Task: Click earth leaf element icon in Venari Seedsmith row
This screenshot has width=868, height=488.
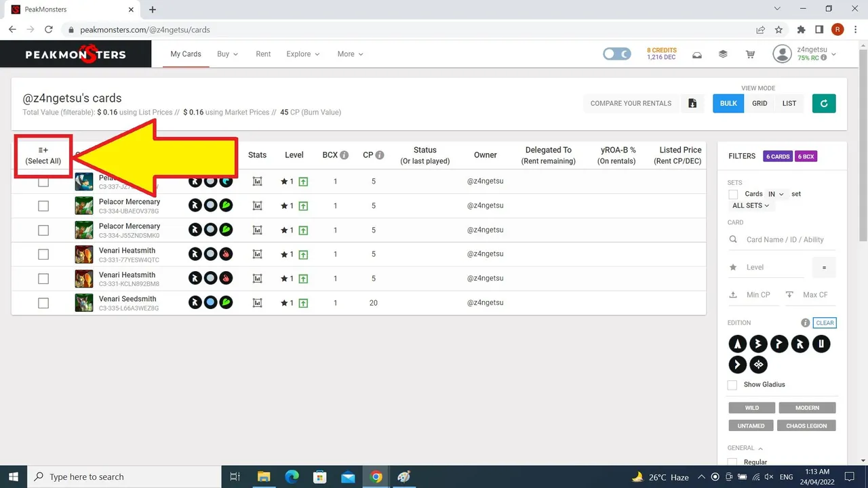Action: (x=226, y=303)
